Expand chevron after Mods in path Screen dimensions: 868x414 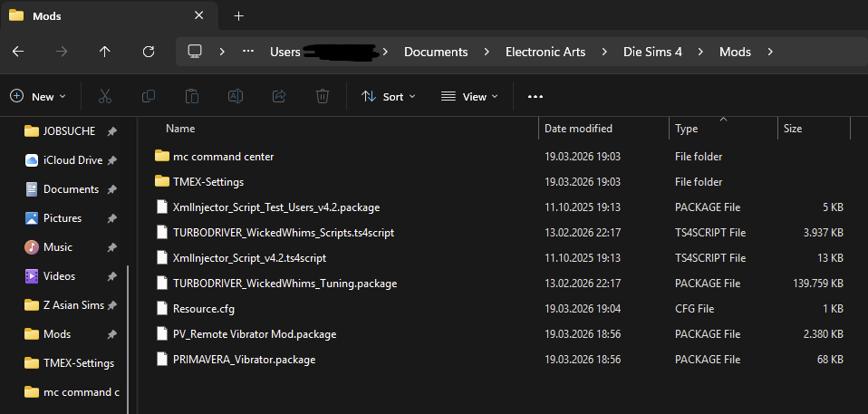(x=770, y=52)
